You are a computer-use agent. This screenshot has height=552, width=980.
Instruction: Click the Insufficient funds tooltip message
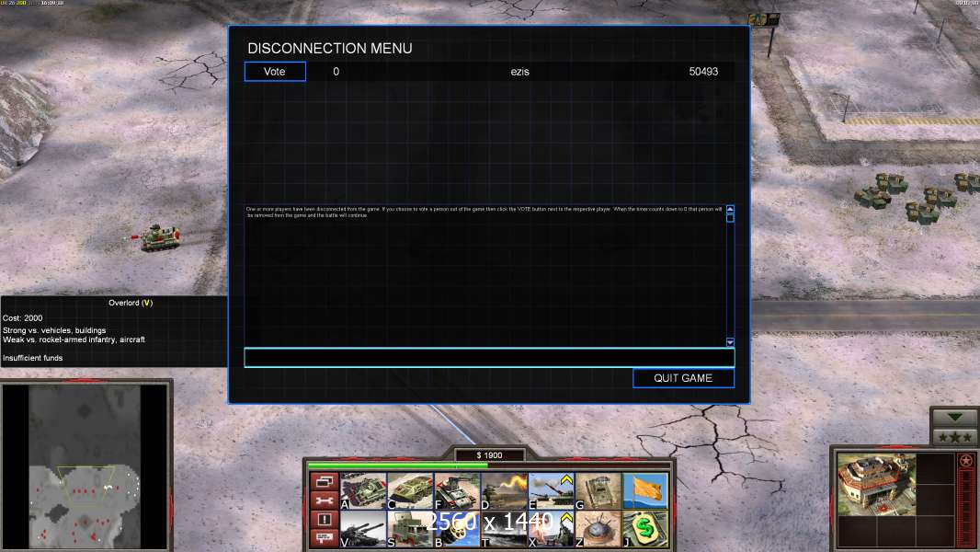pyautogui.click(x=32, y=358)
